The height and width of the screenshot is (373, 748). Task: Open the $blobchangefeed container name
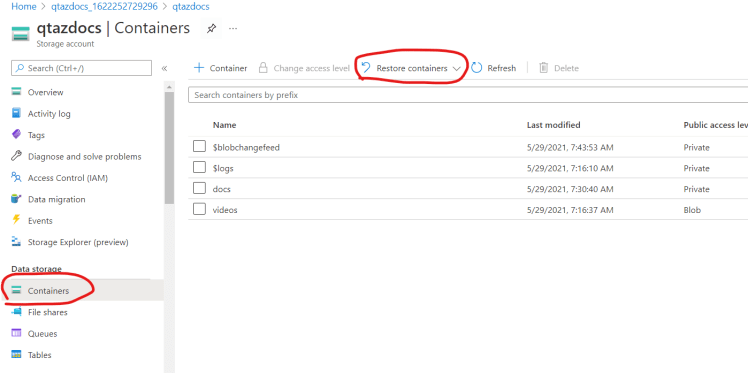pyautogui.click(x=246, y=147)
